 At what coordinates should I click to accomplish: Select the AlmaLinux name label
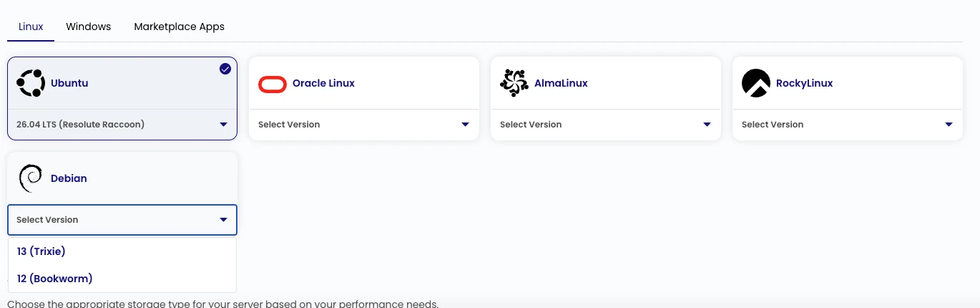561,83
